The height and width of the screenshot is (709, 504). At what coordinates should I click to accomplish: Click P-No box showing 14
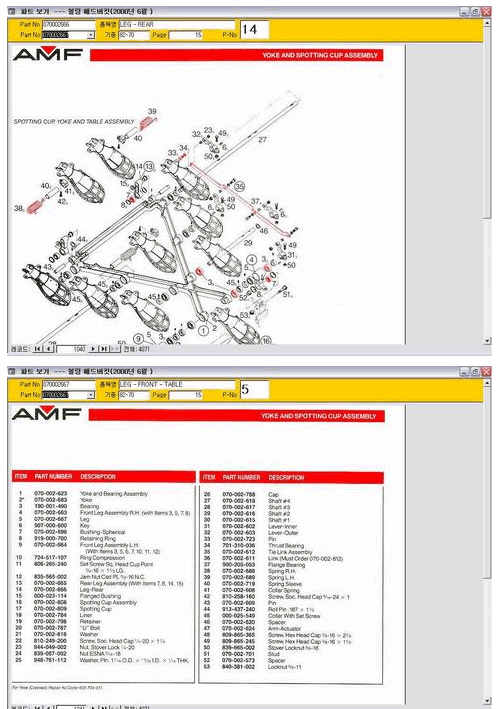[x=254, y=29]
